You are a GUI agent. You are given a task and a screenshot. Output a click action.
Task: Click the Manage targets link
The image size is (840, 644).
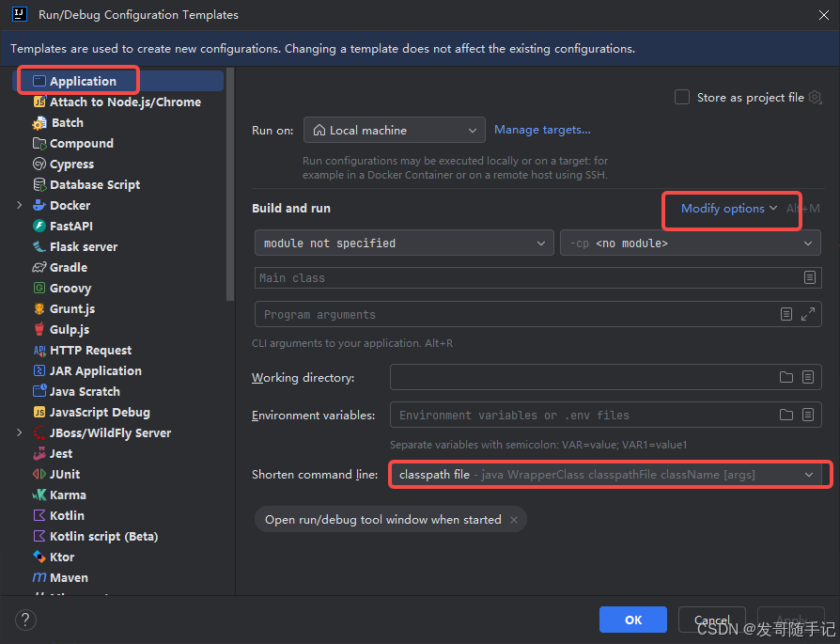[542, 129]
